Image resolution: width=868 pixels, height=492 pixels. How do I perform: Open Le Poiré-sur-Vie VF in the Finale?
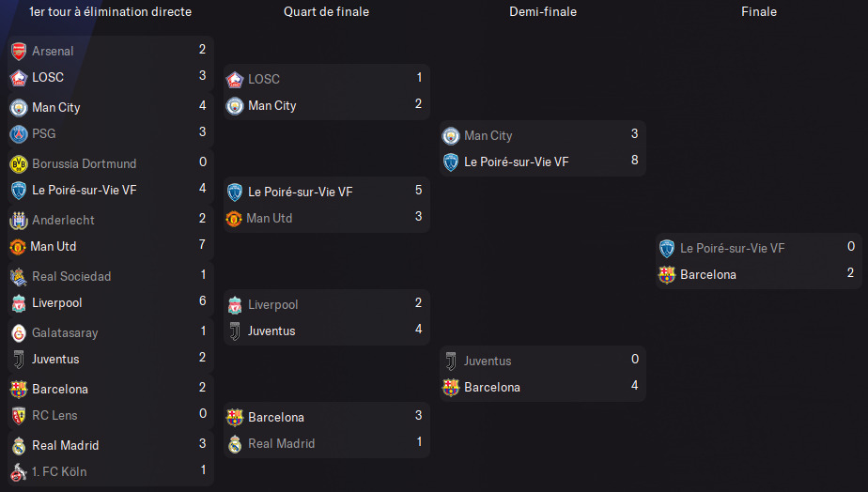tap(732, 249)
